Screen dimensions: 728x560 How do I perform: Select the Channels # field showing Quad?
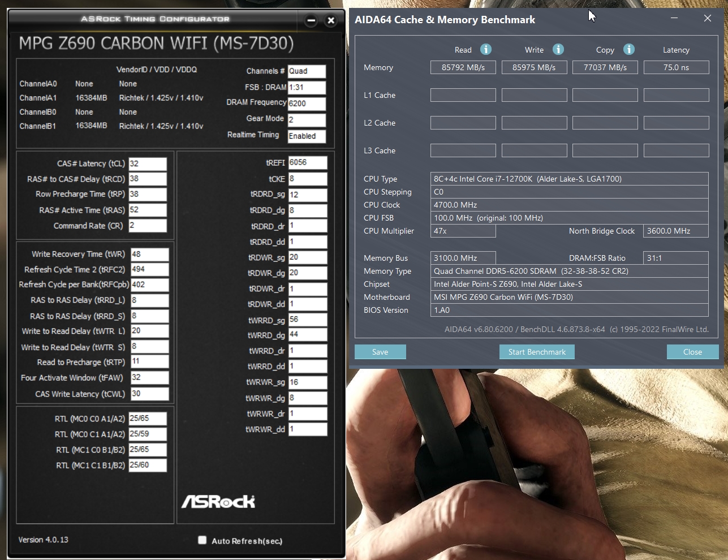click(x=307, y=71)
